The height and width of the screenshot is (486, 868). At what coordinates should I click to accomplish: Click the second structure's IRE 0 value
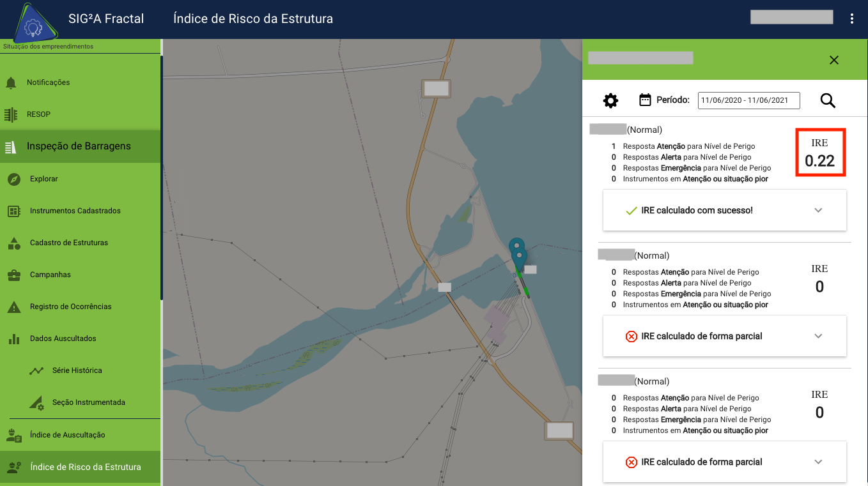819,287
